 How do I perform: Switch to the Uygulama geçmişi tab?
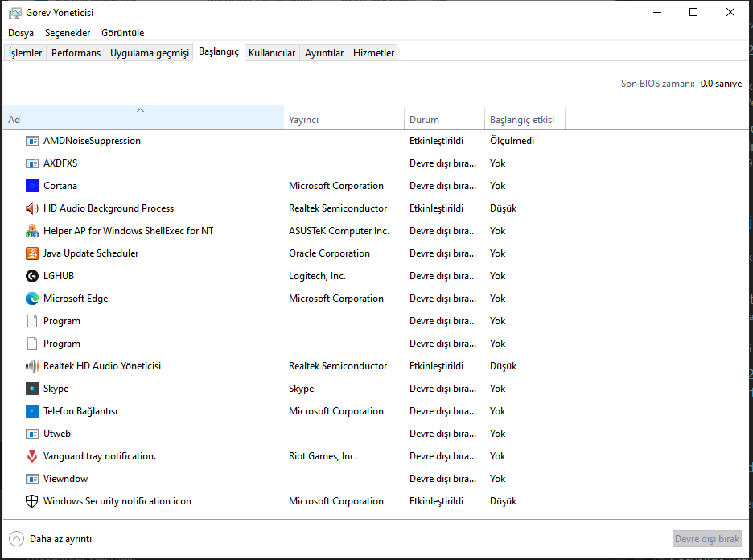pyautogui.click(x=150, y=53)
